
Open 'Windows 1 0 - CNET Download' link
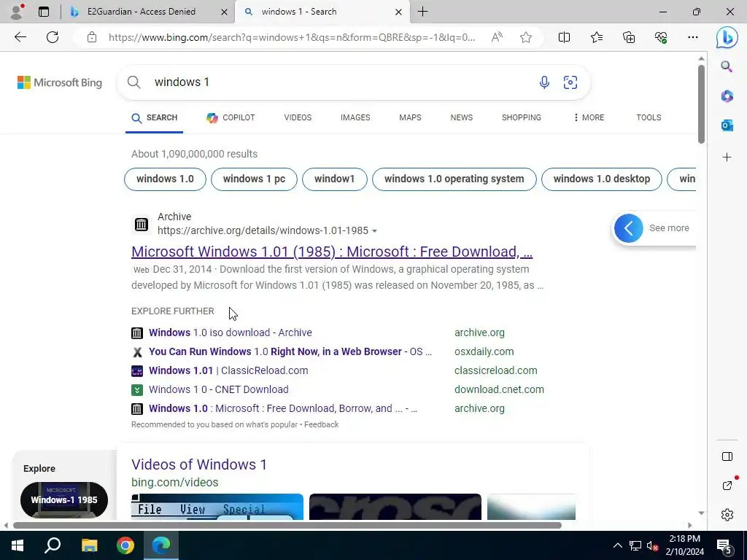219,389
